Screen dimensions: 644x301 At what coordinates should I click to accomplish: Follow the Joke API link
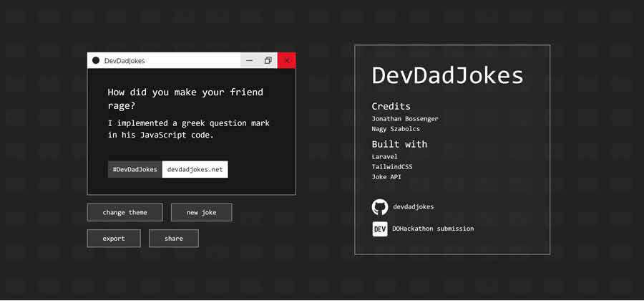click(x=386, y=176)
